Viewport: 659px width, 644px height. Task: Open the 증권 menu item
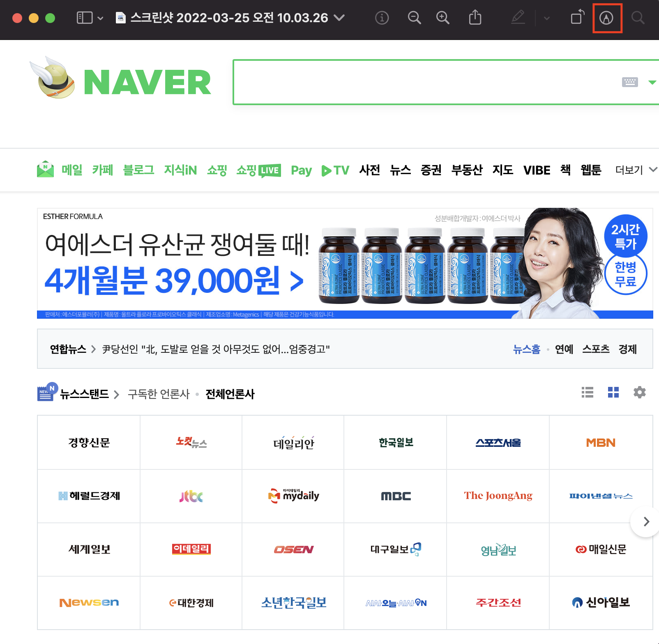tap(431, 170)
